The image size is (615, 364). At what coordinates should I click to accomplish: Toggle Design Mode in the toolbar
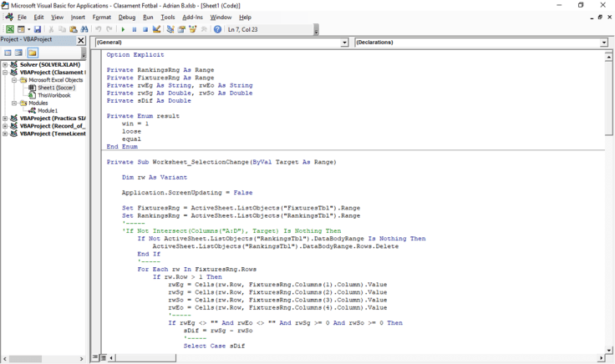coord(156,29)
